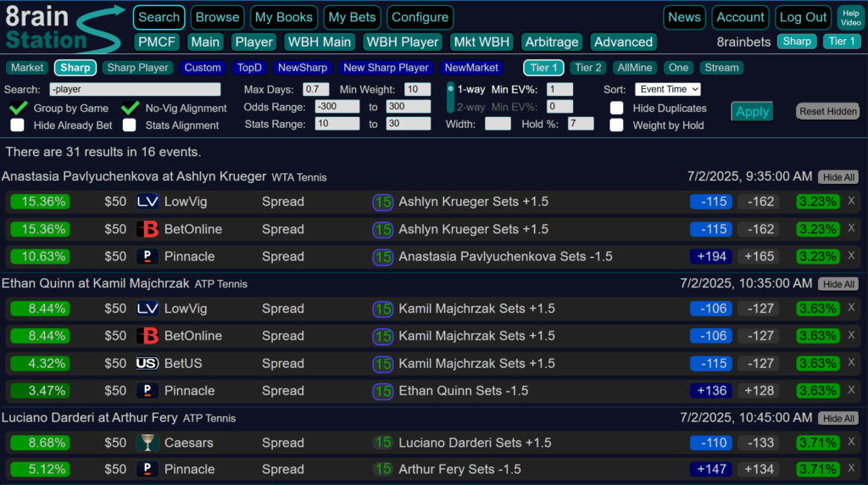Hide the Caesars Luciano Darderi bet with X

click(851, 442)
